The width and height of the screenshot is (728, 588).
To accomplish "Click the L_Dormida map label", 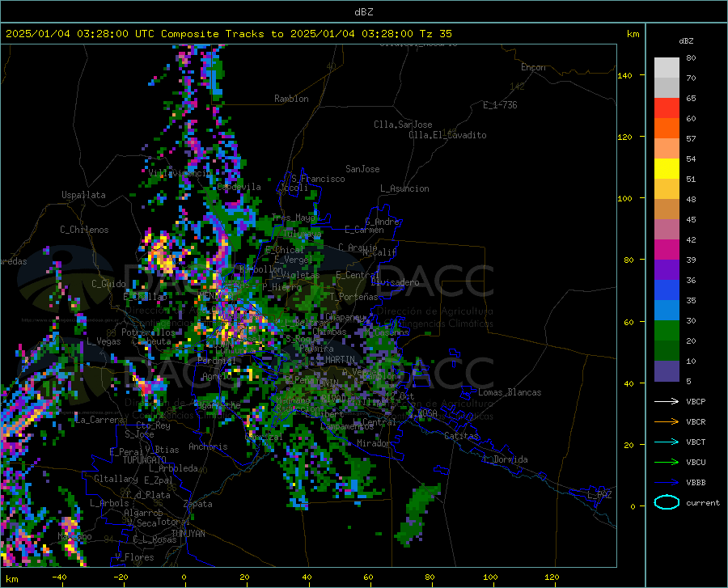I will pos(505,459).
